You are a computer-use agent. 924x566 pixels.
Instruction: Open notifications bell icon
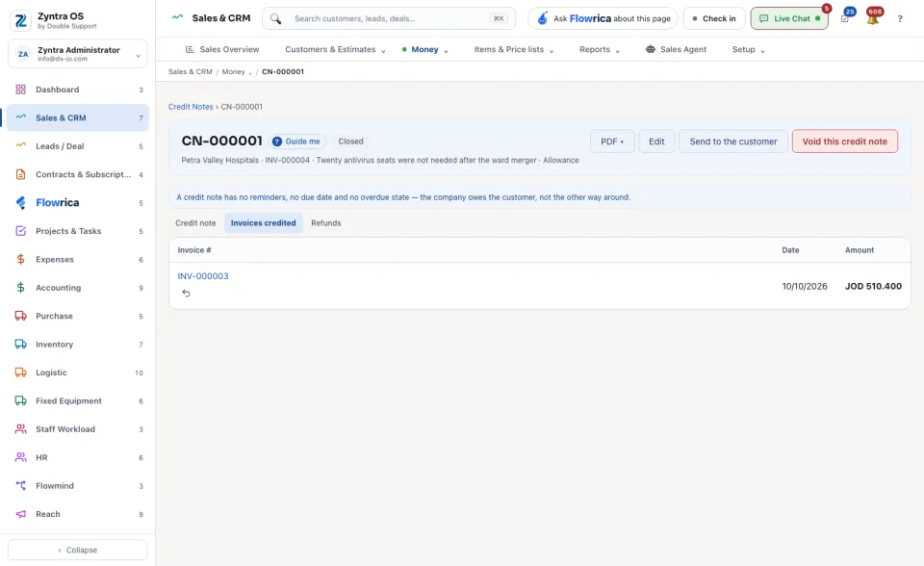[x=873, y=18]
